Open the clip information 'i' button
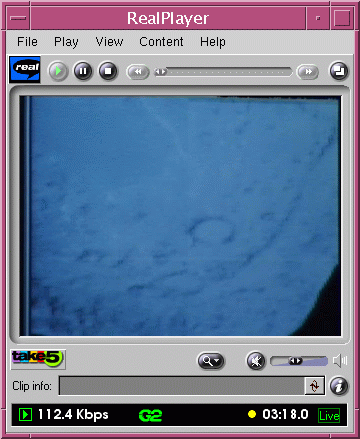The width and height of the screenshot is (360, 439). pyautogui.click(x=339, y=386)
